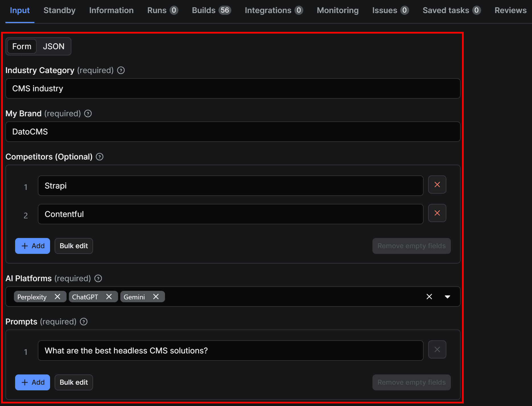532x406 pixels.
Task: Bulk edit the Prompts list
Action: coord(73,382)
